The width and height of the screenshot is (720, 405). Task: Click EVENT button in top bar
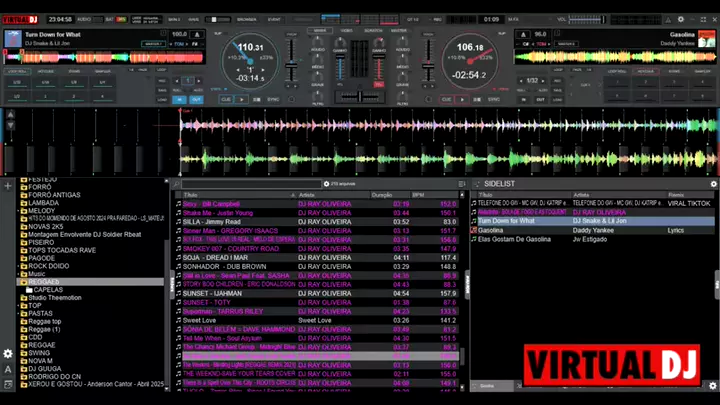click(x=274, y=20)
